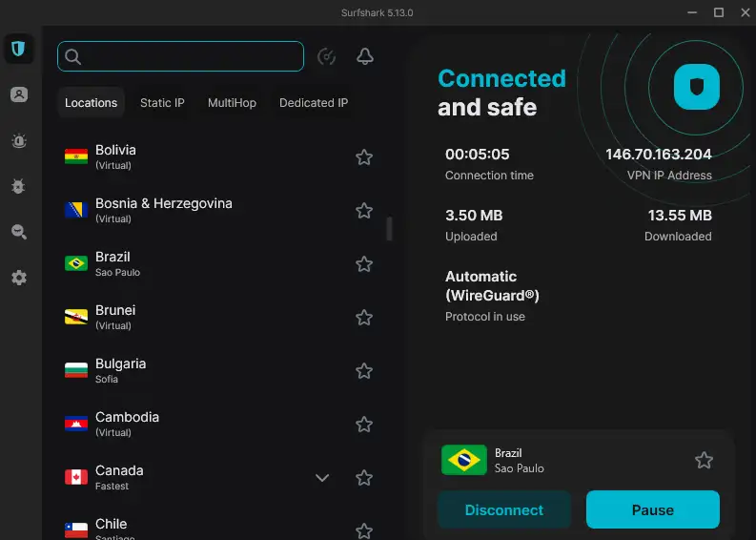This screenshot has width=756, height=540.
Task: Focus the location search field
Action: (x=181, y=56)
